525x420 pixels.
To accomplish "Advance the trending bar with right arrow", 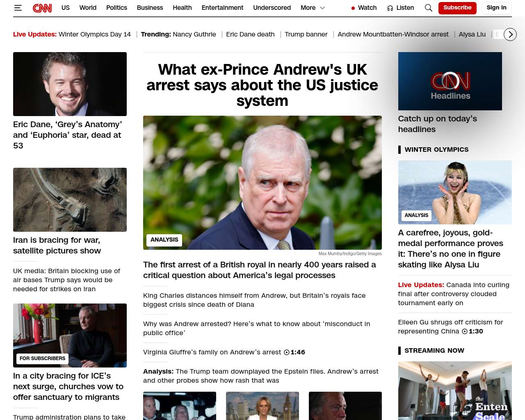I will (x=510, y=34).
